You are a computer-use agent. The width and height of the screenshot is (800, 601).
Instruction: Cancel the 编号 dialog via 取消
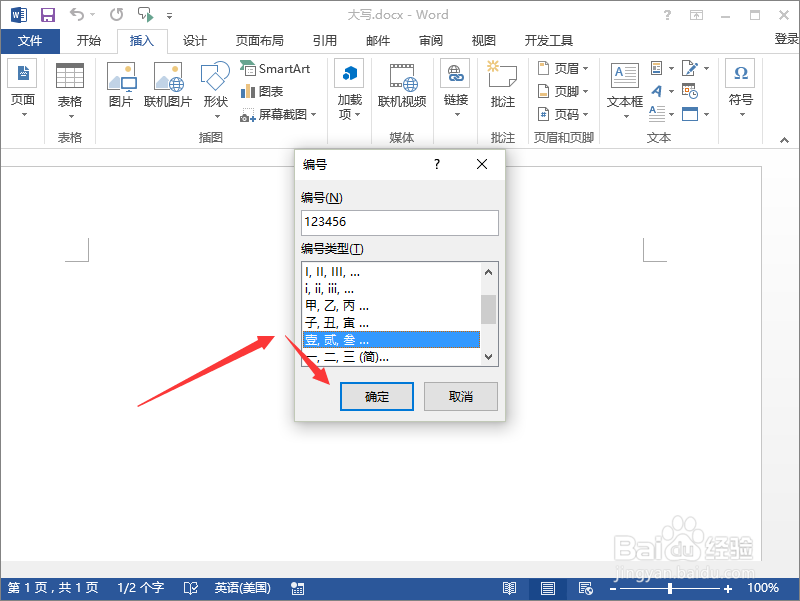click(461, 396)
